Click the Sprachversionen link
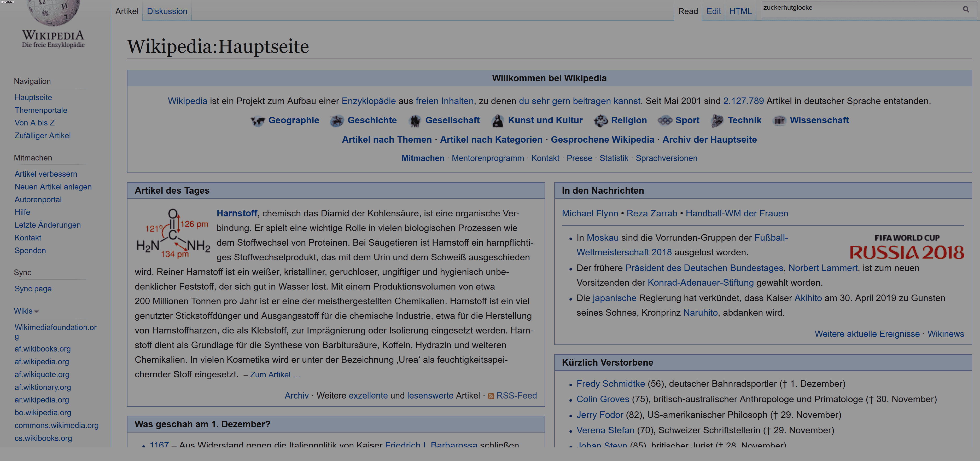The image size is (980, 461). pyautogui.click(x=667, y=158)
